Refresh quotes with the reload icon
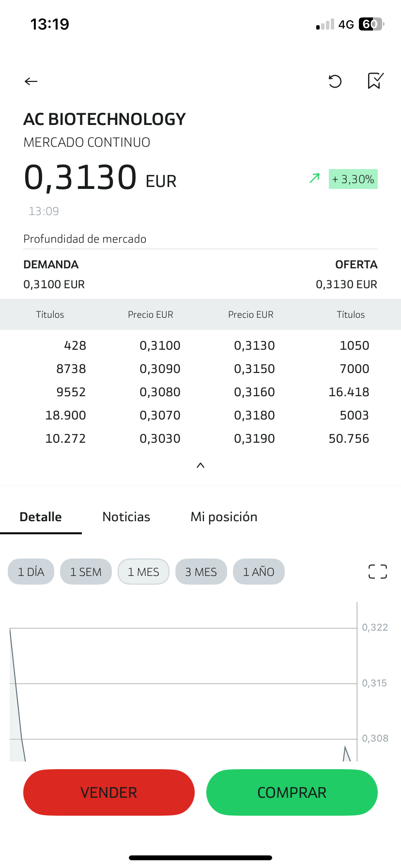The height and width of the screenshot is (868, 401). coord(335,81)
